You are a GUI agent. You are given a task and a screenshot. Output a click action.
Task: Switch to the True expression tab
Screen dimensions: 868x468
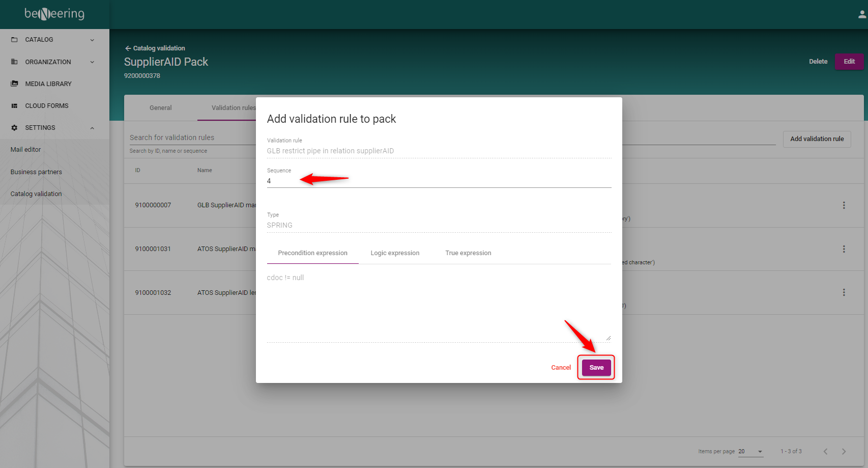(468, 253)
